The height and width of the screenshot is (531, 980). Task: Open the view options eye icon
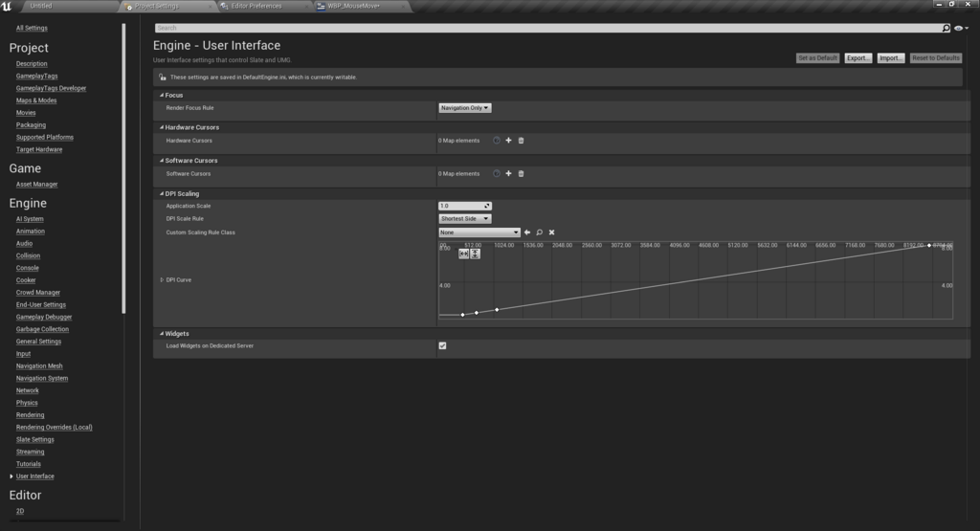(x=959, y=28)
